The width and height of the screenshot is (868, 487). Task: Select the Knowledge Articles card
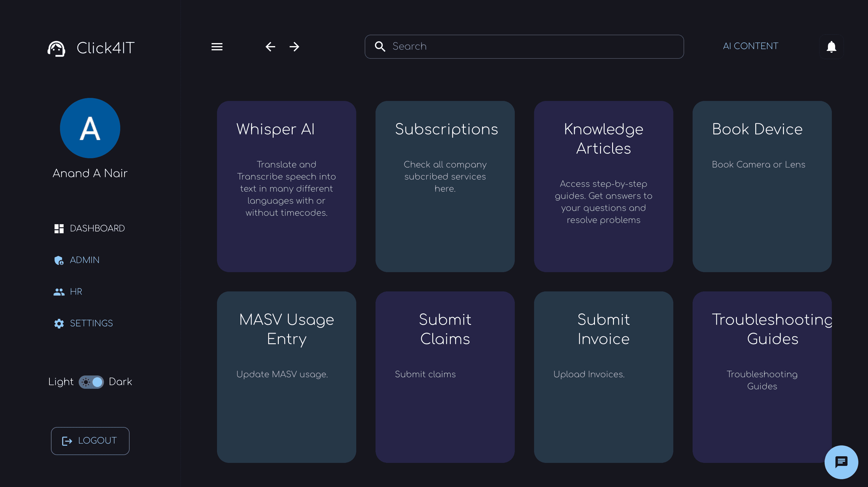pos(603,186)
